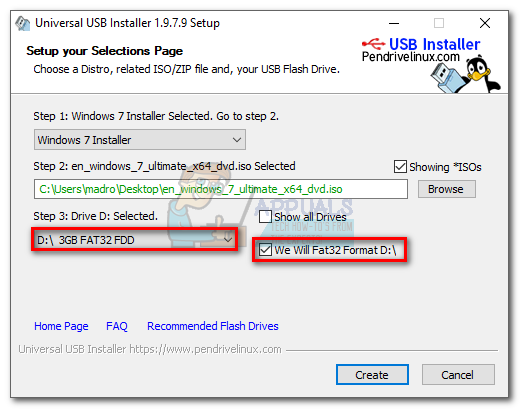Click the Create button
The height and width of the screenshot is (409, 520).
click(372, 375)
